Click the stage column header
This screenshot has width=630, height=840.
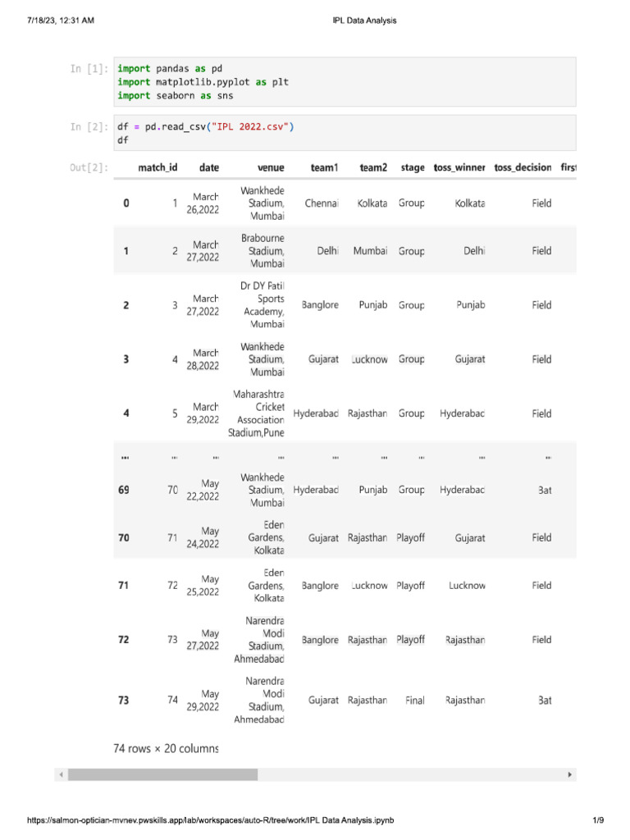413,167
